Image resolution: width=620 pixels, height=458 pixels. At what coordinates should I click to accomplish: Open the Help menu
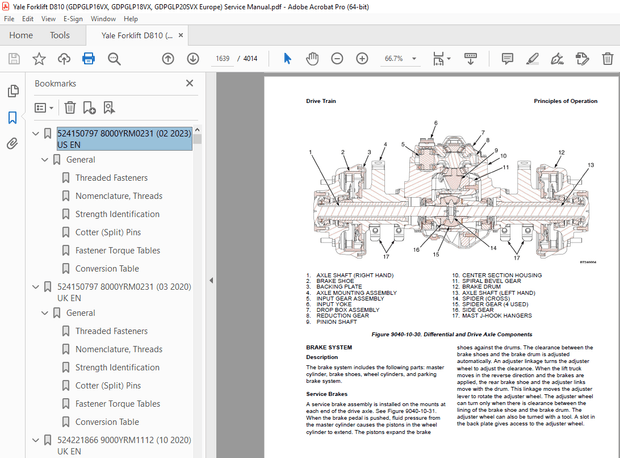tap(131, 19)
